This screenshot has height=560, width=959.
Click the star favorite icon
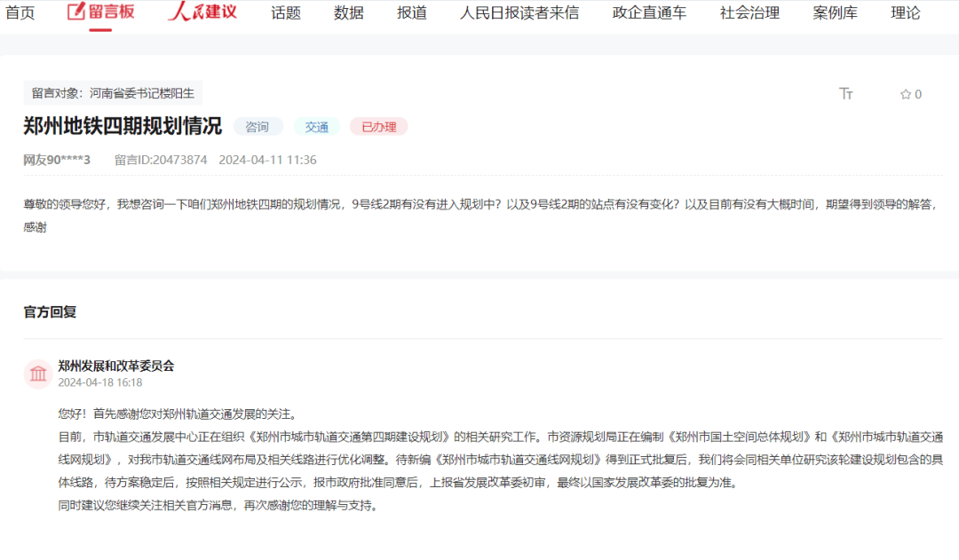(905, 94)
